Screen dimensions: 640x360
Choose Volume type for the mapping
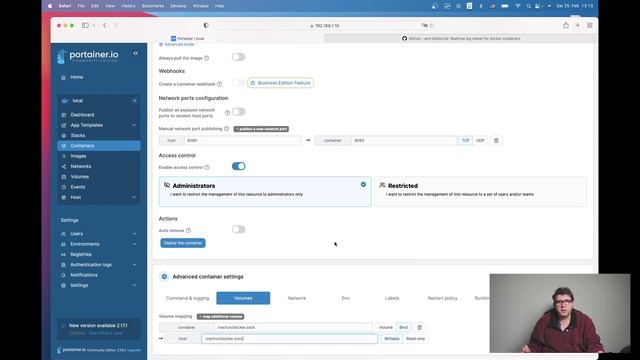[x=386, y=327]
